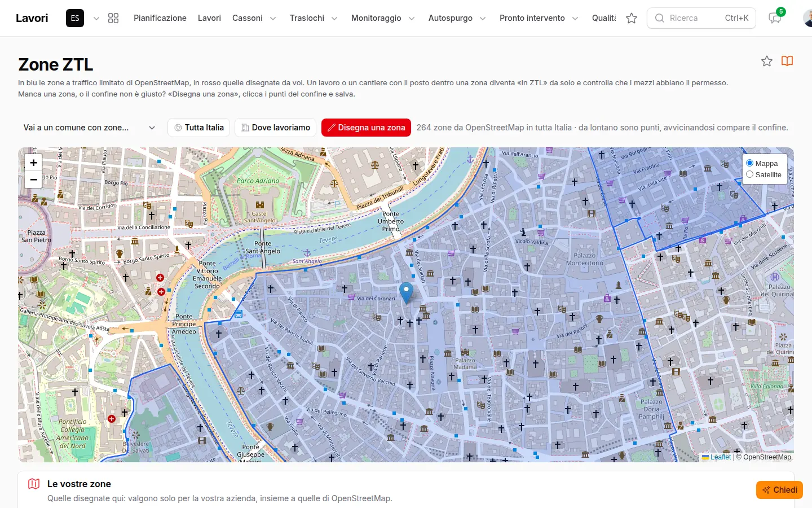Open the Lavori navigation item

[x=209, y=18]
